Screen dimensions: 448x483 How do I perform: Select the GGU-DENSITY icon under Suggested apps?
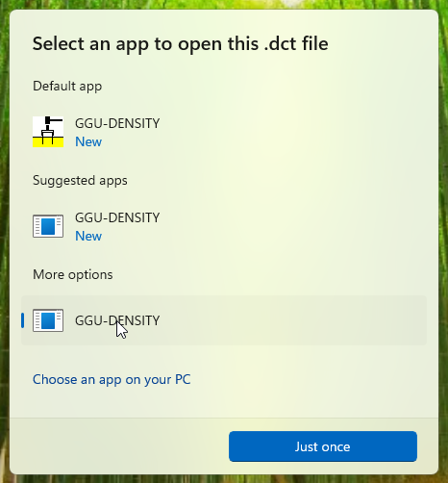[x=48, y=226]
